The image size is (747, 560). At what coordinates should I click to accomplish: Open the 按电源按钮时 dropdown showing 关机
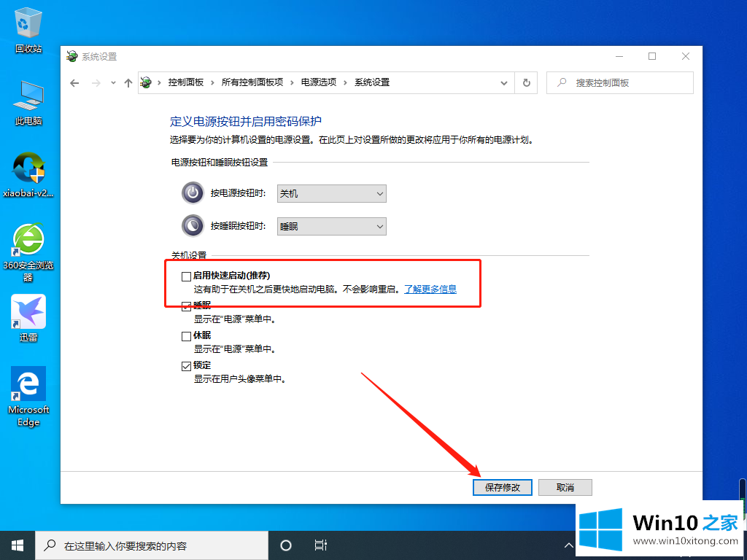coord(332,194)
